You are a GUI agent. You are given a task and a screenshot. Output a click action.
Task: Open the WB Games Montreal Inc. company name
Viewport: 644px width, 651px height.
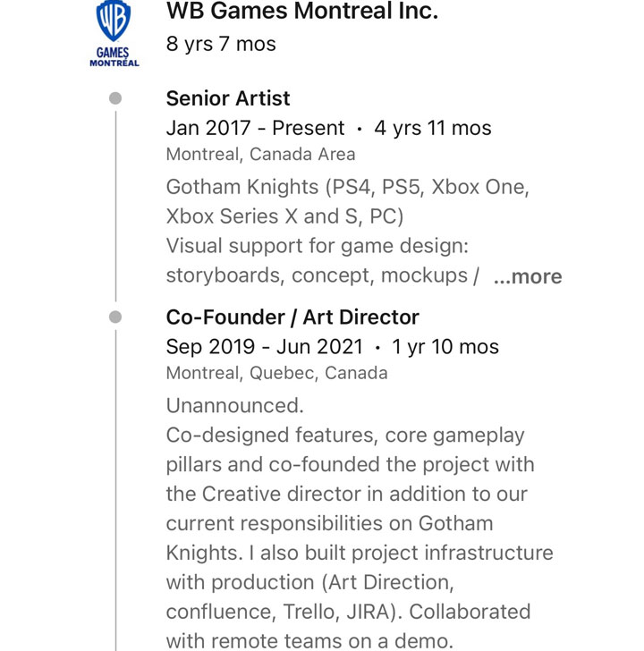coord(301,12)
